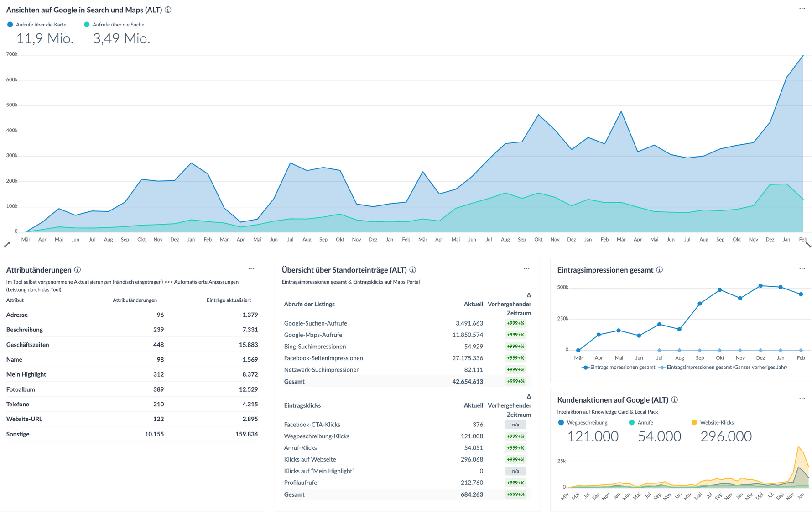Image resolution: width=812 pixels, height=515 pixels.
Task: Open more options menu of Attributänderungen panel
Action: pos(251,268)
